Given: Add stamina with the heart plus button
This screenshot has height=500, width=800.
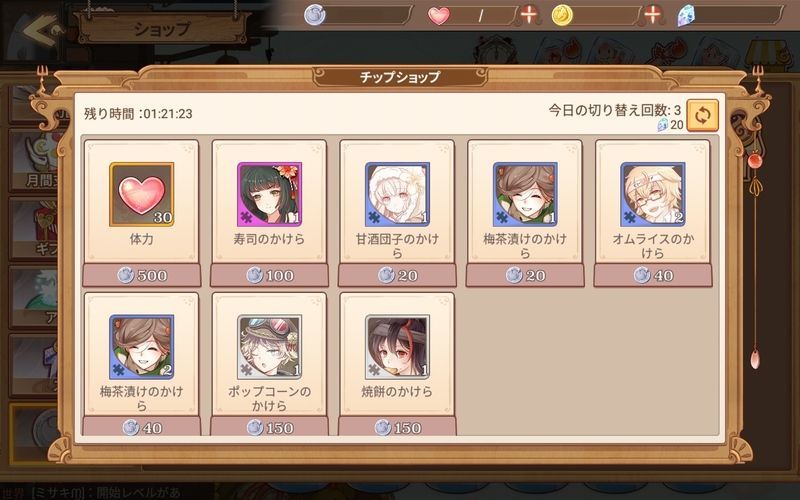Looking at the screenshot, I should coord(529,15).
